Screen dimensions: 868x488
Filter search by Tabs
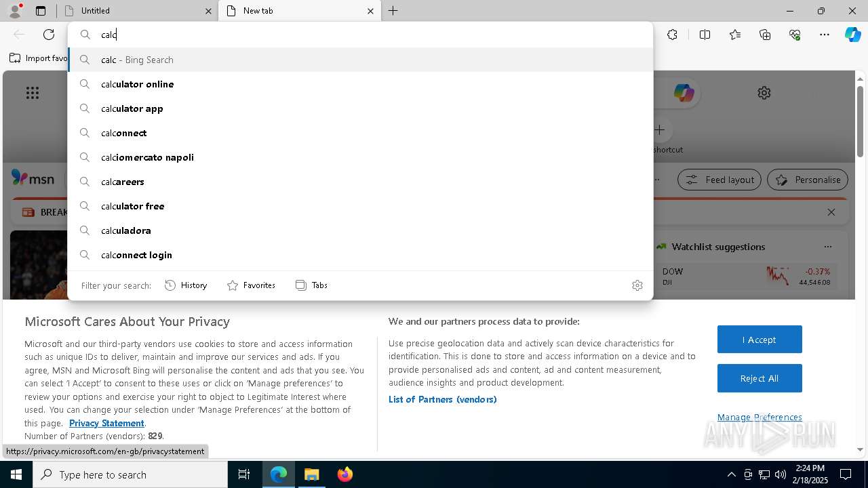311,285
